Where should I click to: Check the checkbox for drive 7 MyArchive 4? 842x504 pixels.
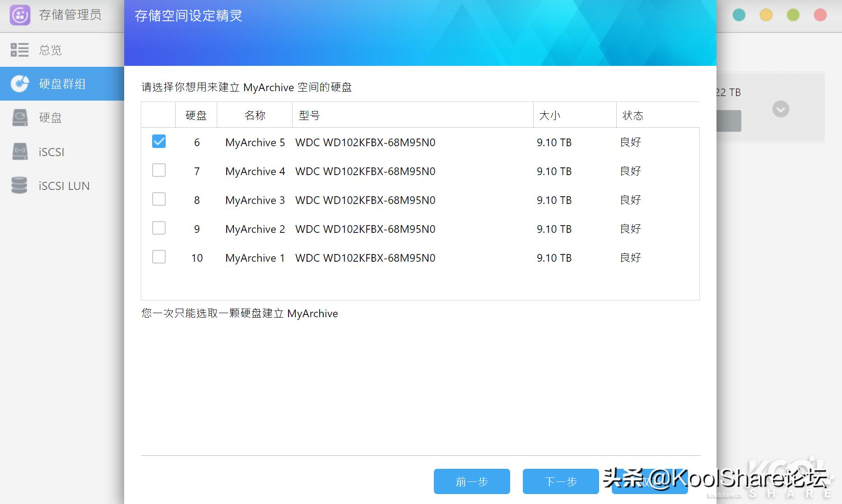pos(158,170)
